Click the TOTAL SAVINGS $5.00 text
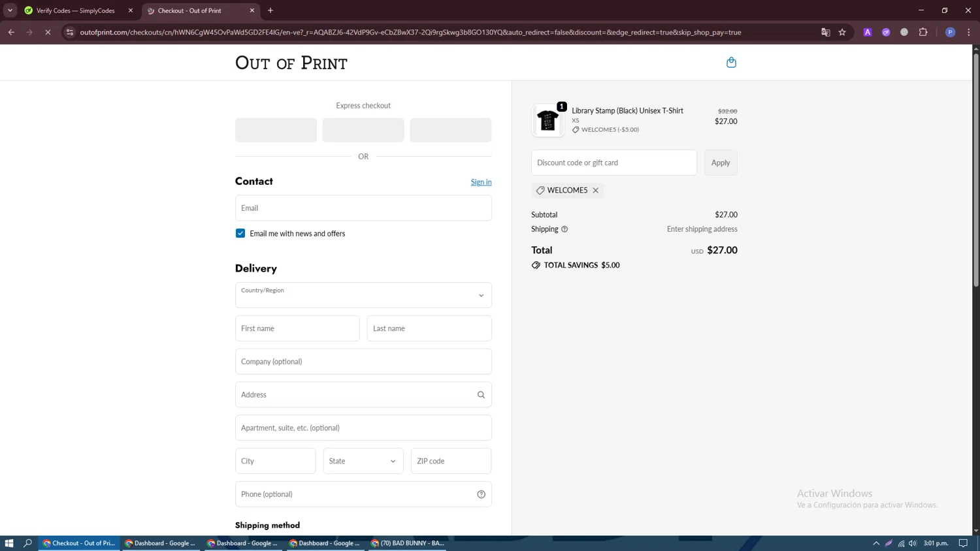 point(581,265)
